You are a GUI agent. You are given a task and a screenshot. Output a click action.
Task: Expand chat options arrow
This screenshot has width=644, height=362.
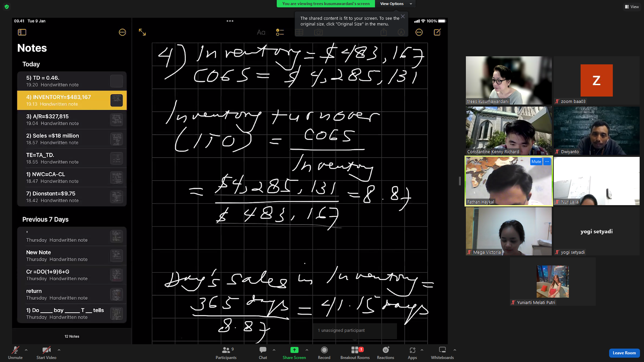(x=274, y=350)
